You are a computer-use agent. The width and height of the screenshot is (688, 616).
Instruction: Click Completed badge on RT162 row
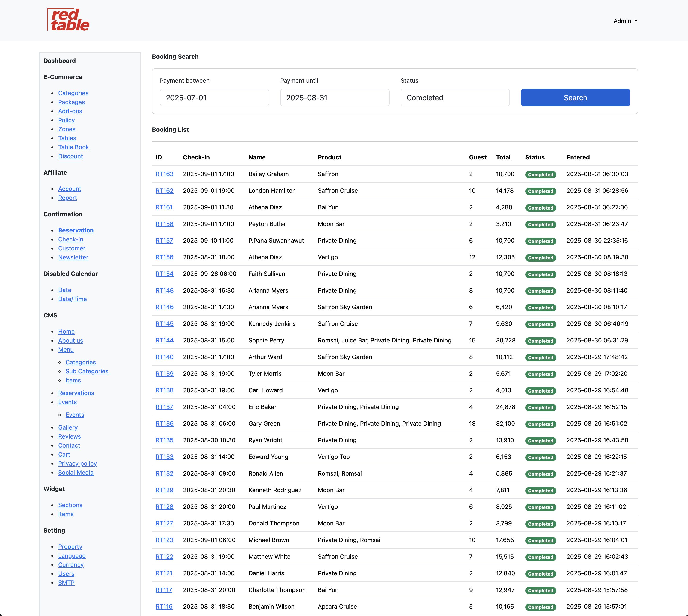[540, 191]
